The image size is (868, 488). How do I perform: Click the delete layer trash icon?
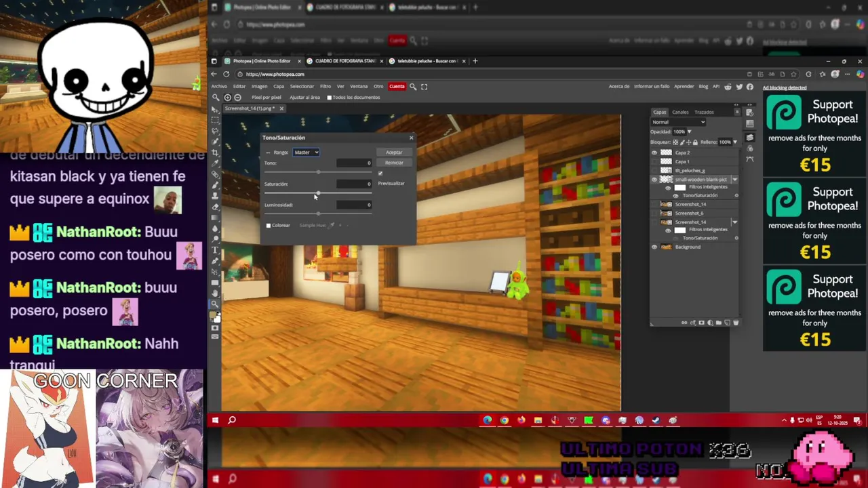pos(736,323)
